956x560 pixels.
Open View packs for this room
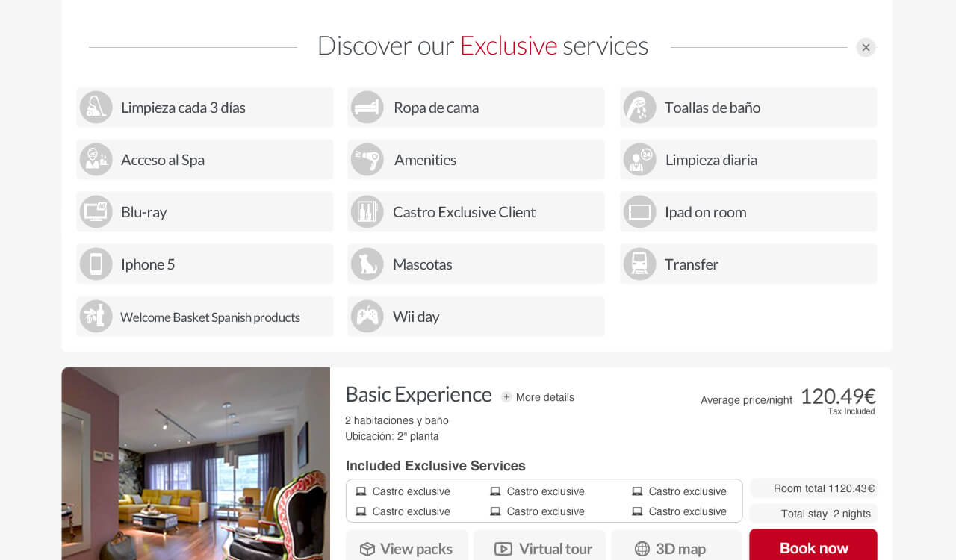(407, 549)
